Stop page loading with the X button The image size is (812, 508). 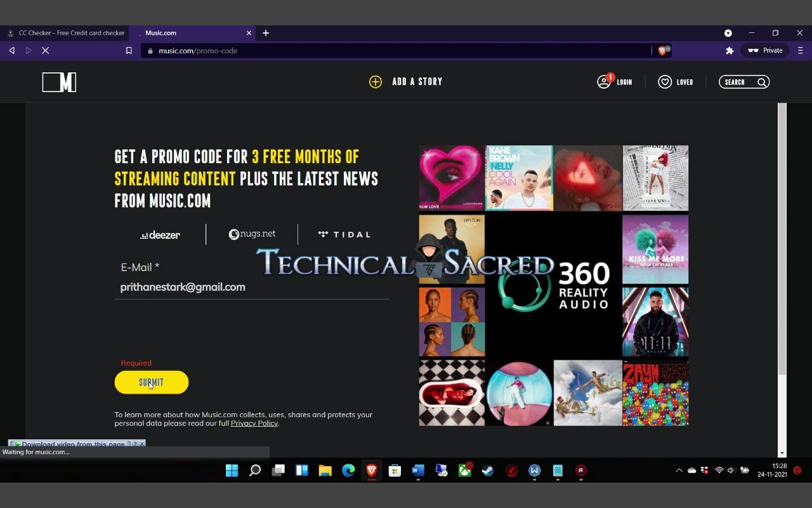46,50
